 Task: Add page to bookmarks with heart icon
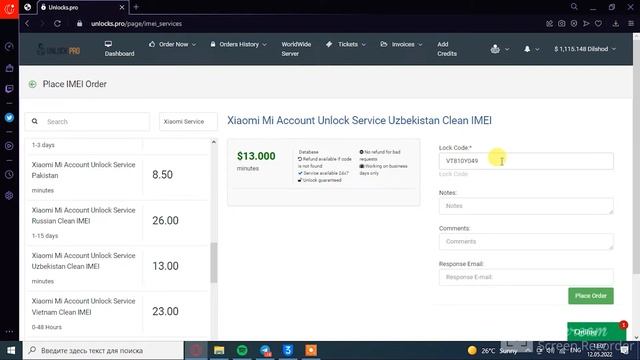coord(598,24)
